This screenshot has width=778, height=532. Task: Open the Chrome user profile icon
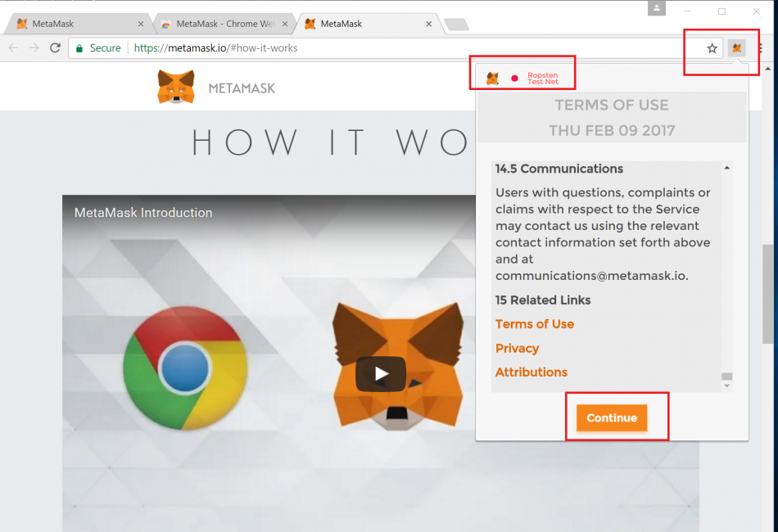point(657,8)
